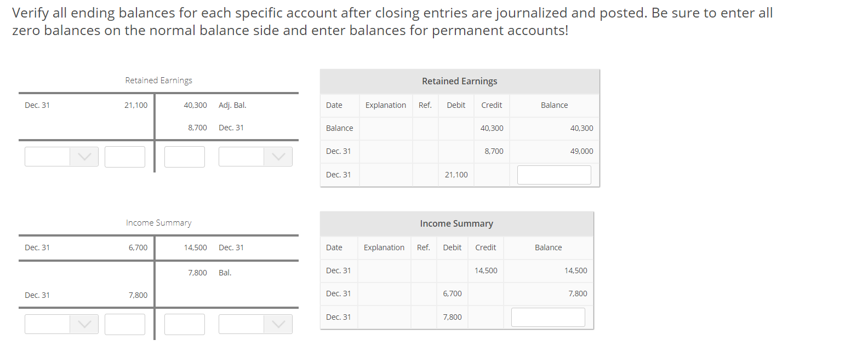Click the amount field beside Retained Earnings debit dropdown

click(x=124, y=157)
